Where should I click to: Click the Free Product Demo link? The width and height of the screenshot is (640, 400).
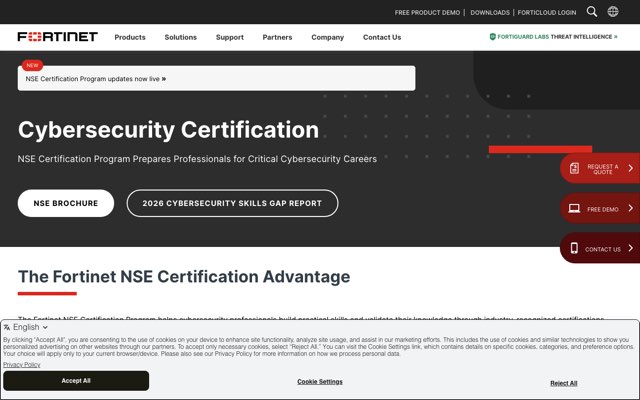(427, 13)
